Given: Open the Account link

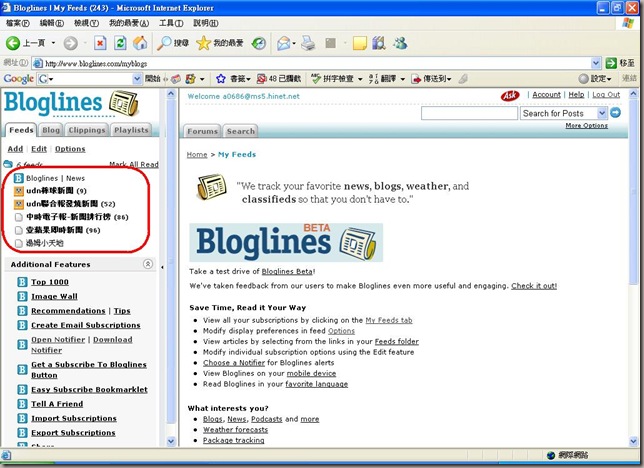Looking at the screenshot, I should coord(546,95).
